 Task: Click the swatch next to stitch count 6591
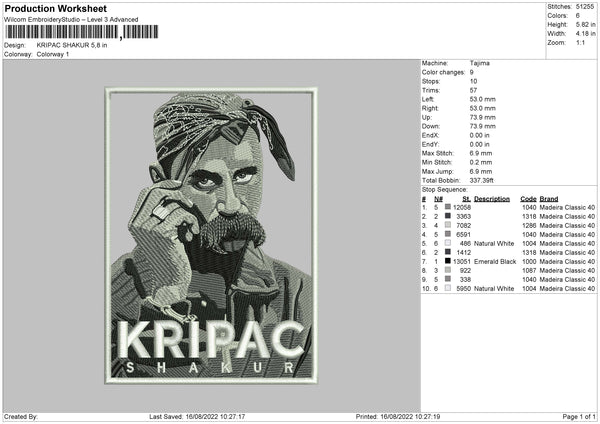click(x=448, y=234)
